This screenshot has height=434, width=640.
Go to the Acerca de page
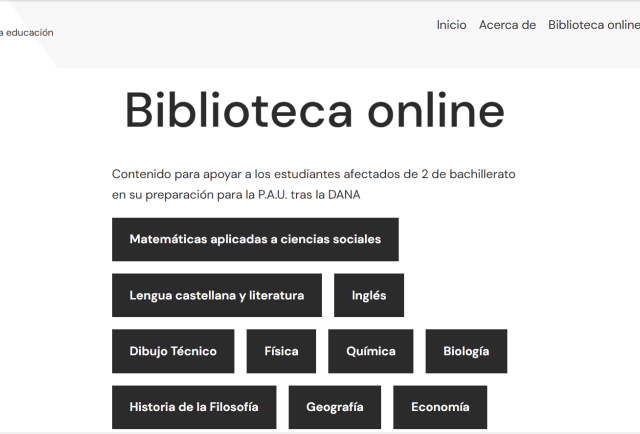click(507, 25)
